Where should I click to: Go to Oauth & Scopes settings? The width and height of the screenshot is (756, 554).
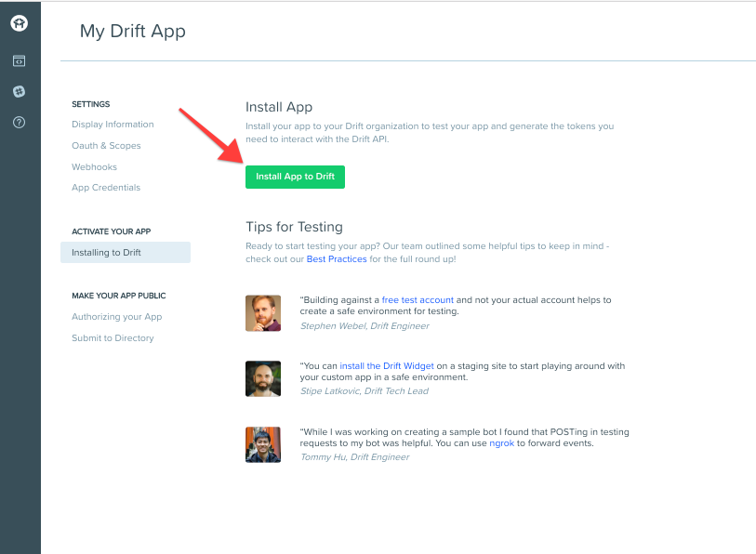(x=106, y=146)
